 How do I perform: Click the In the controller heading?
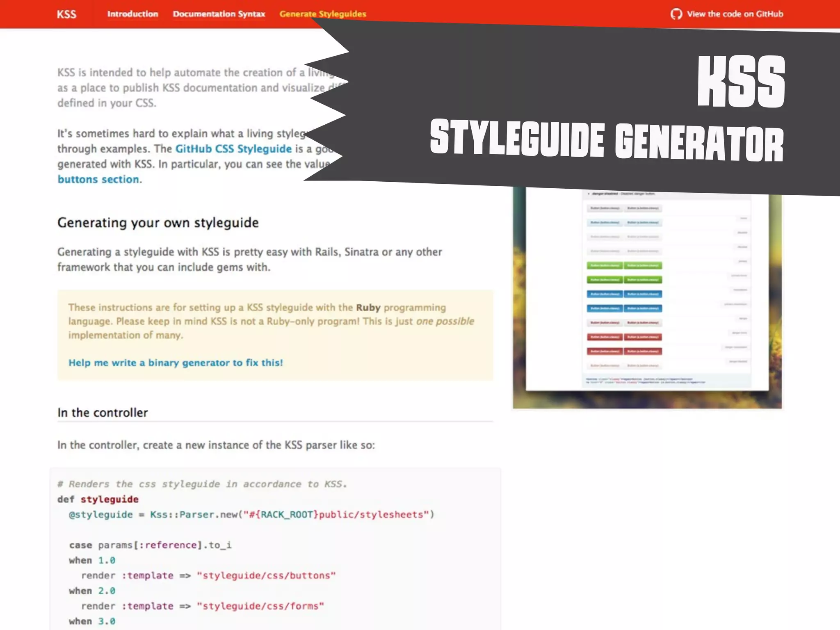103,413
